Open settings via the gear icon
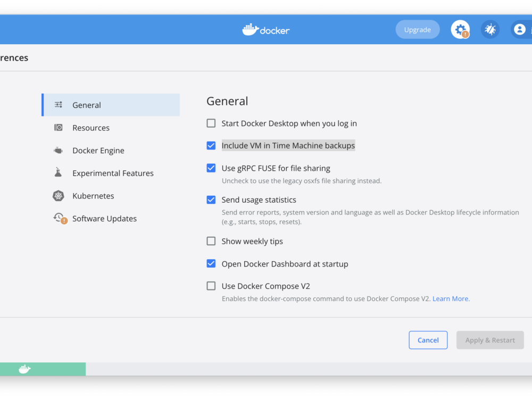This screenshot has width=532, height=399. coord(460,30)
